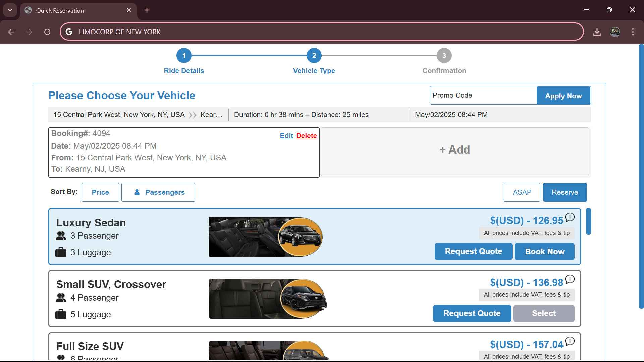Delete booking 4094
Image resolution: width=644 pixels, height=362 pixels.
tap(306, 136)
